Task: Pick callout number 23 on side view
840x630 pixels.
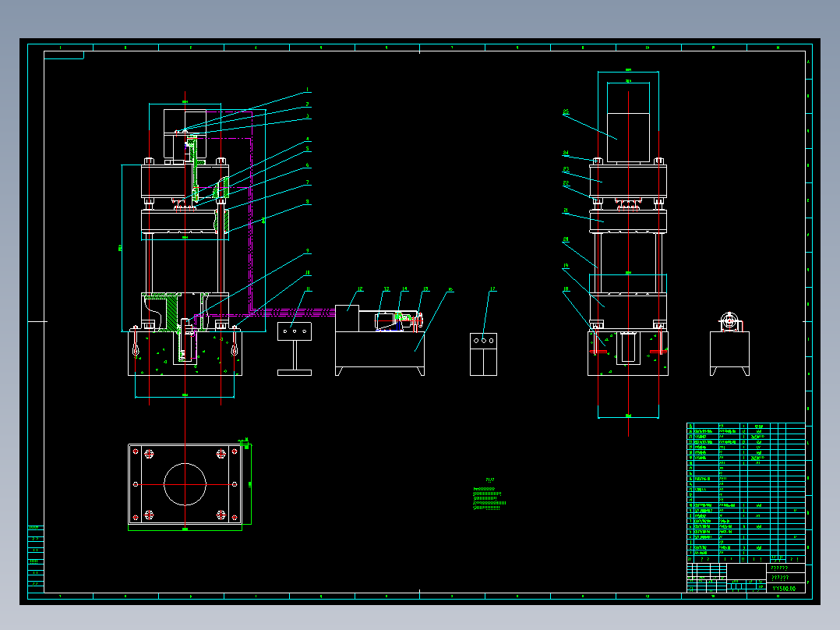Action: (x=566, y=169)
